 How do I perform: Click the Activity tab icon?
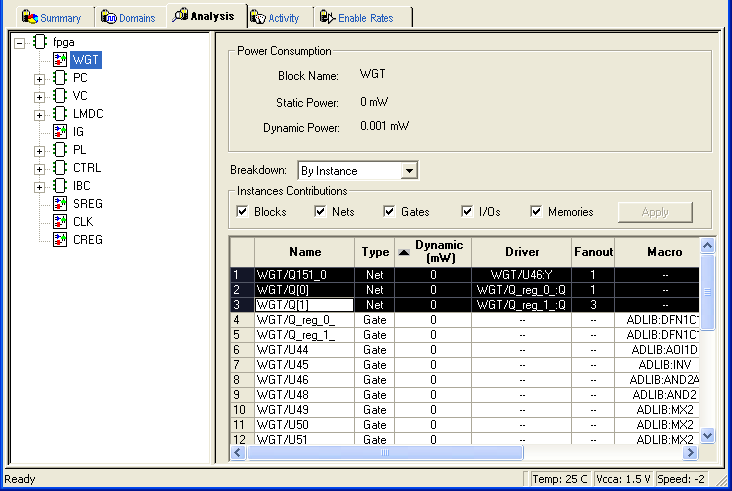point(258,17)
